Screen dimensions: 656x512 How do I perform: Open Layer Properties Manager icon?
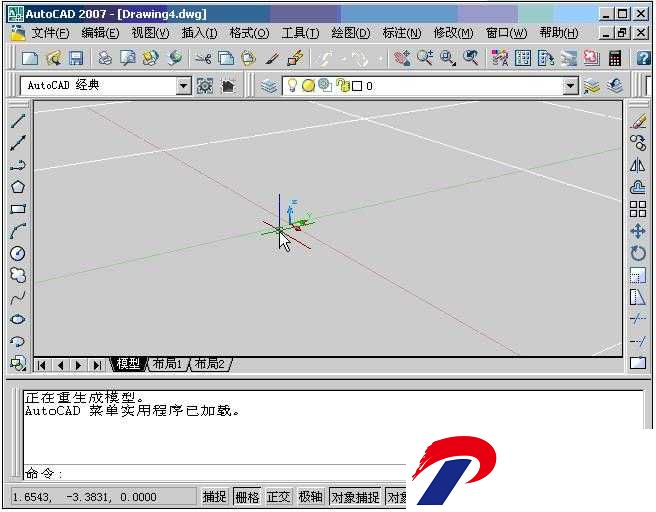(269, 86)
